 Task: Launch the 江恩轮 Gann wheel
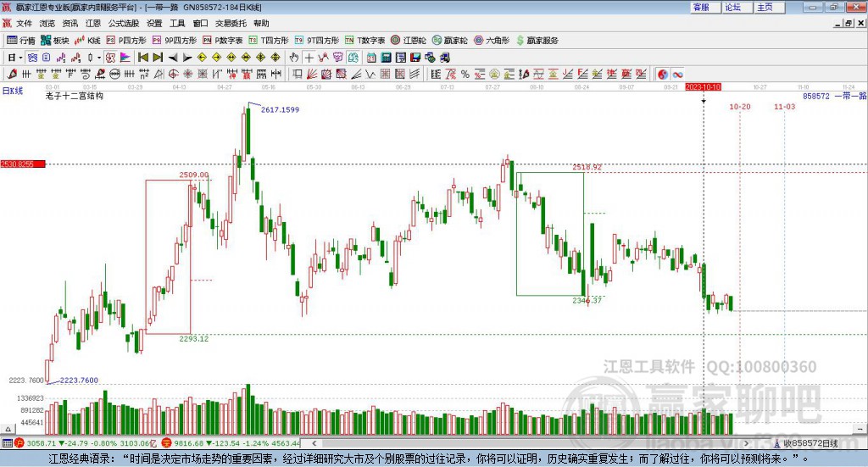point(409,41)
